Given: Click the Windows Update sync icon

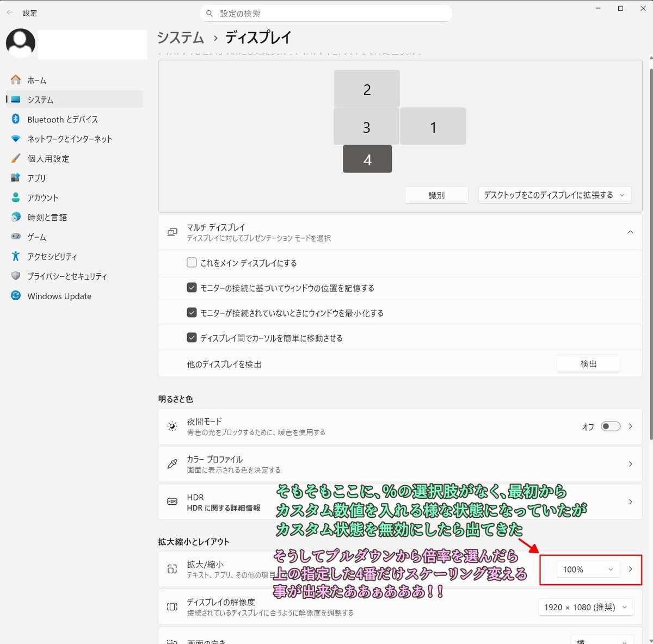Looking at the screenshot, I should 16,295.
